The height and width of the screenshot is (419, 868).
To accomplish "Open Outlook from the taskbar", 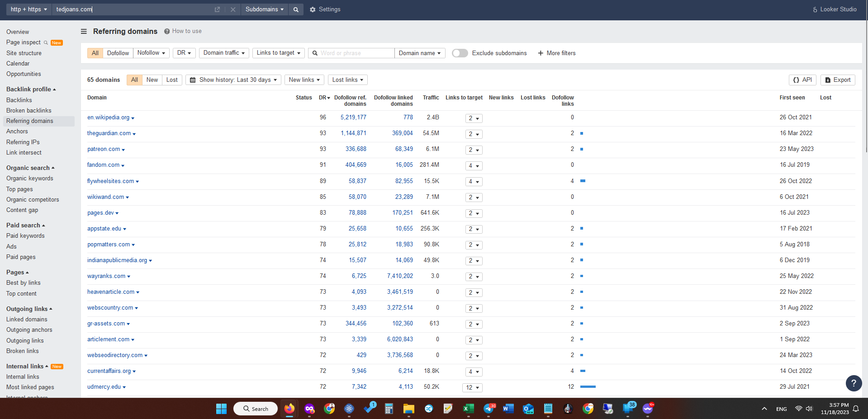I will click(528, 409).
